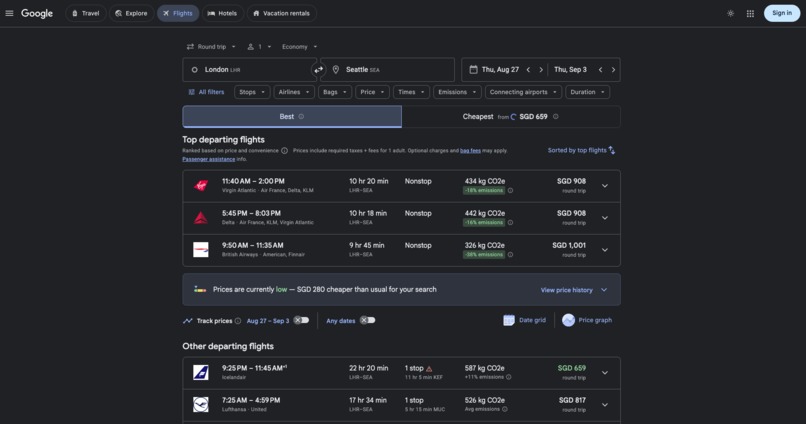This screenshot has width=806, height=424.
Task: Open the Times filter dropdown
Action: pos(411,92)
